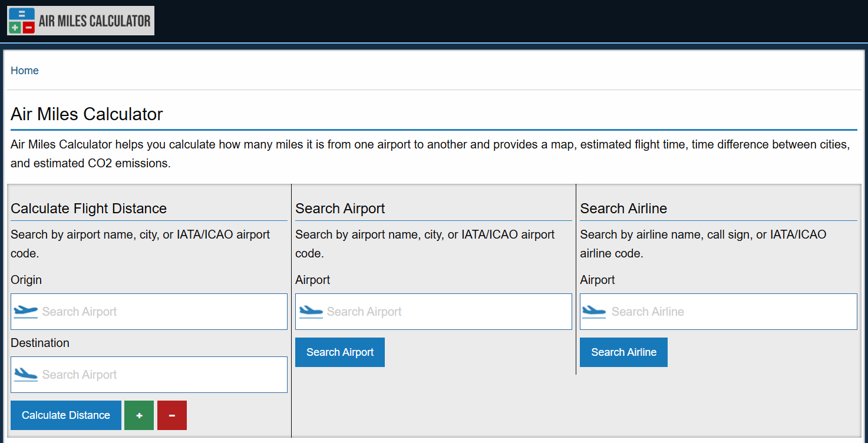Image resolution: width=868 pixels, height=443 pixels.
Task: Click inside the Destination search field
Action: click(147, 374)
